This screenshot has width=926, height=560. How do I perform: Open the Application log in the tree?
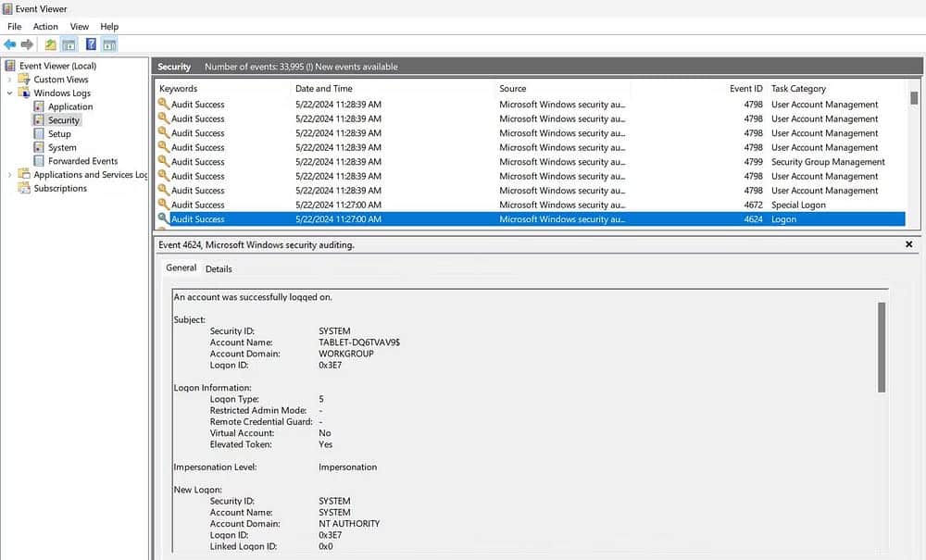pyautogui.click(x=70, y=106)
